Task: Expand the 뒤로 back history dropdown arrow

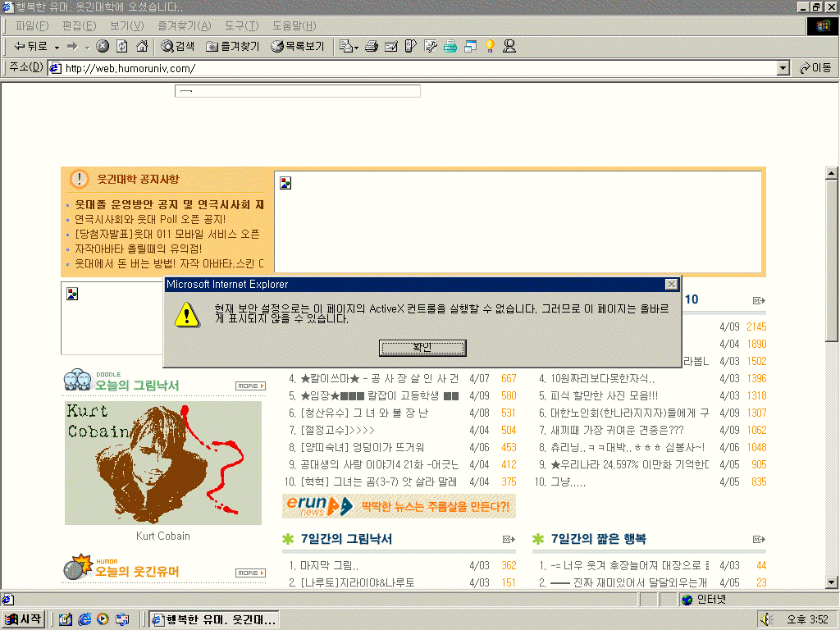Action: click(57, 47)
